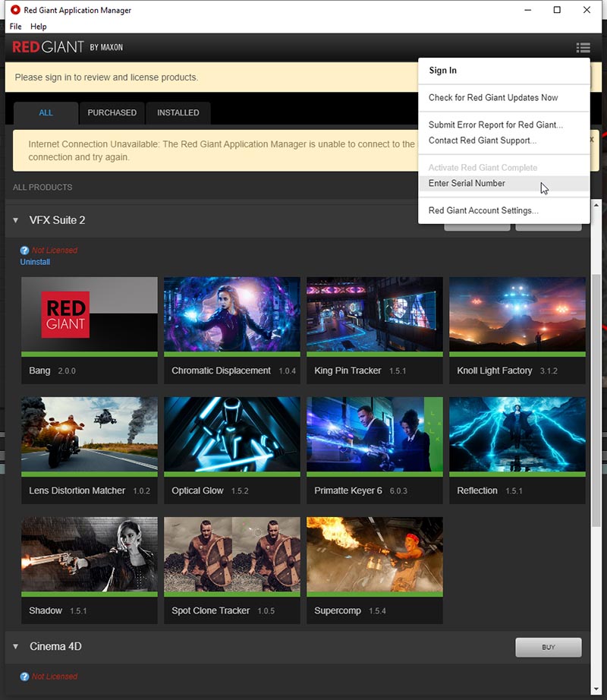Click the Lens Distortion Matcher 1.0.2 label
607x700 pixels.
[x=90, y=491]
